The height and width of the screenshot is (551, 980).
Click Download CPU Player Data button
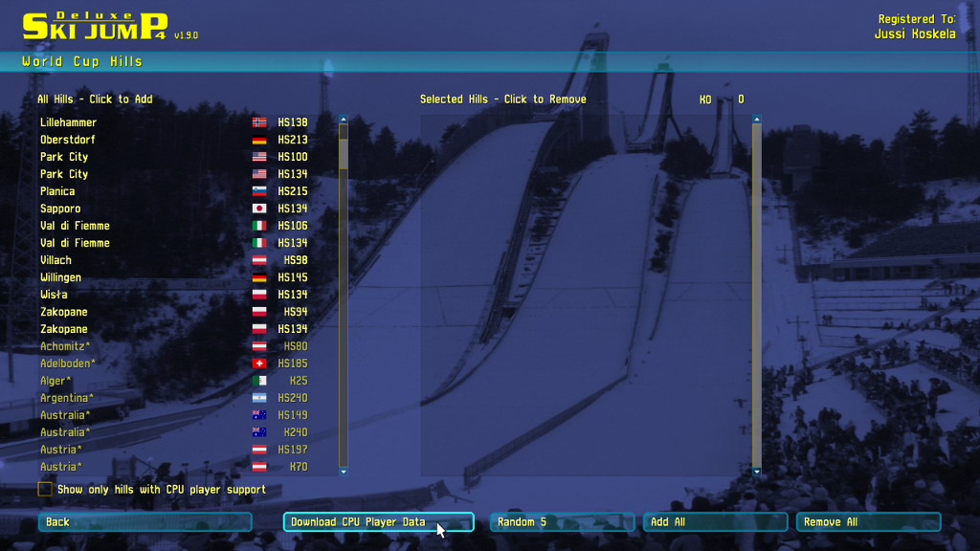pos(379,522)
